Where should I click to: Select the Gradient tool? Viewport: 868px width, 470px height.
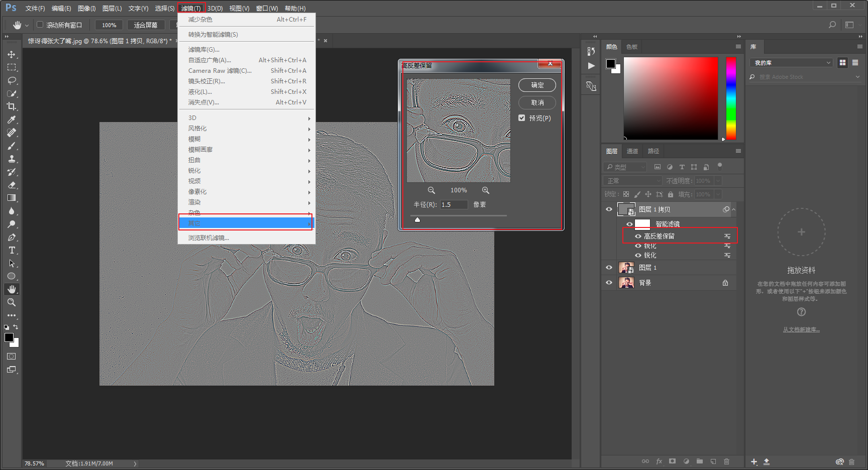point(11,198)
